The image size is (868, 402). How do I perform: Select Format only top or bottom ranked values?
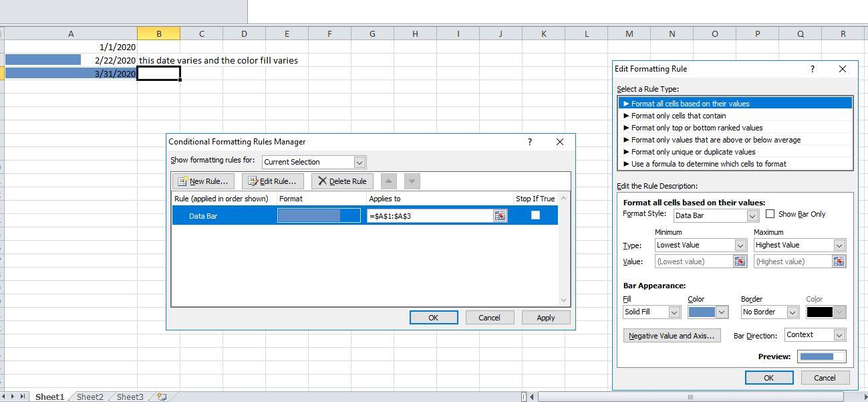(x=735, y=128)
